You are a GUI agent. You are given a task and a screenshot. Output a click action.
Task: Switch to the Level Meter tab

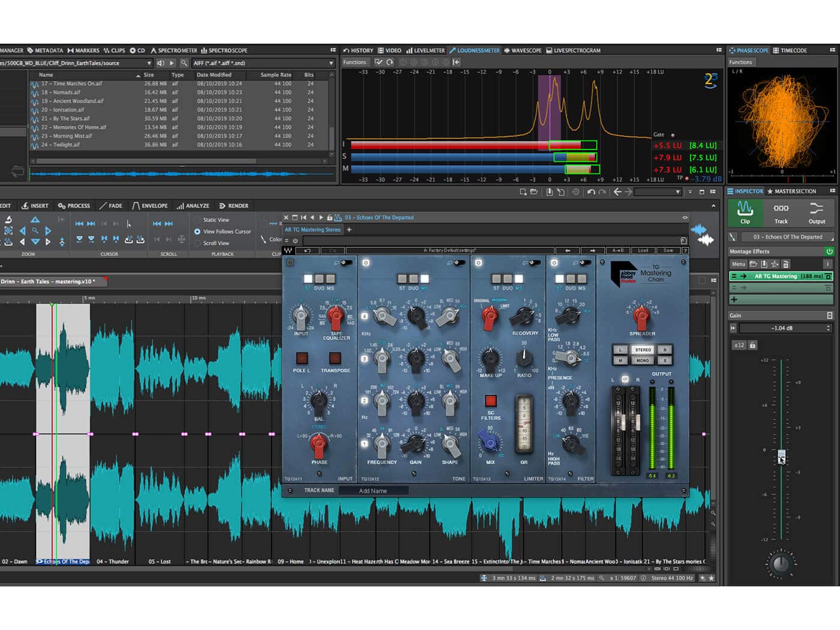tap(425, 50)
